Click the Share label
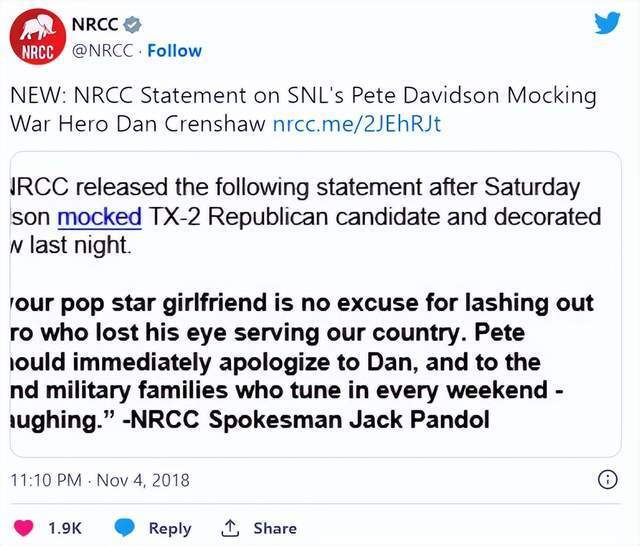Image resolution: width=640 pixels, height=546 pixels. [x=274, y=528]
